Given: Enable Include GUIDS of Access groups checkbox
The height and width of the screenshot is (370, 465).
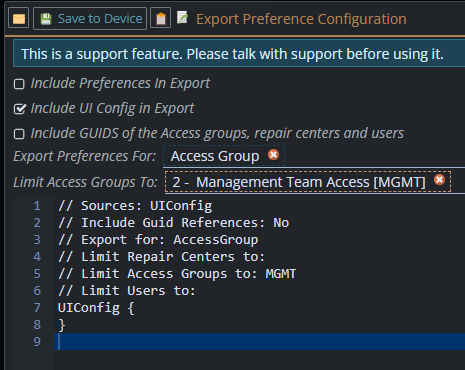Looking at the screenshot, I should point(19,134).
